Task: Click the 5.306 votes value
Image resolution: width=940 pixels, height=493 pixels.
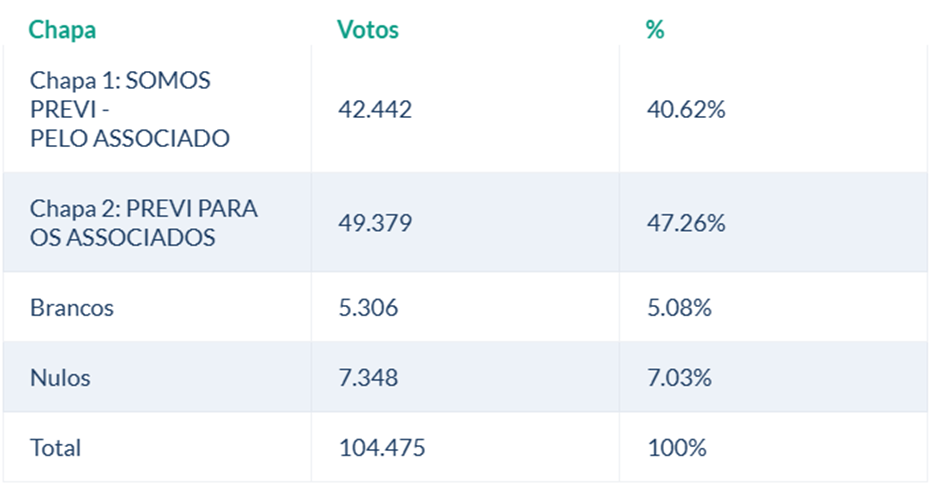Action: pyautogui.click(x=368, y=308)
